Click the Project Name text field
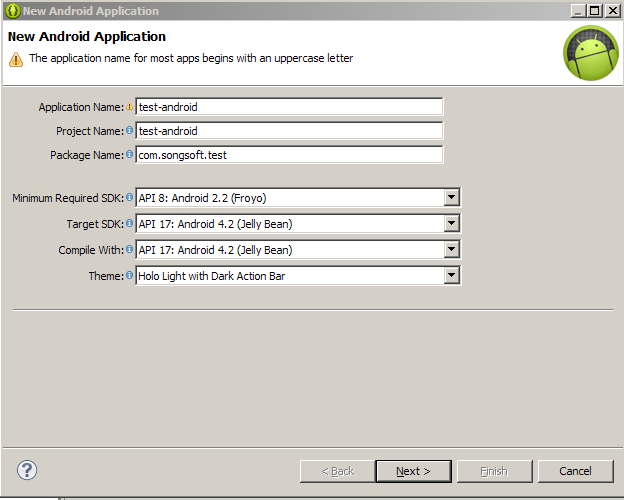This screenshot has height=500, width=624. [289, 131]
